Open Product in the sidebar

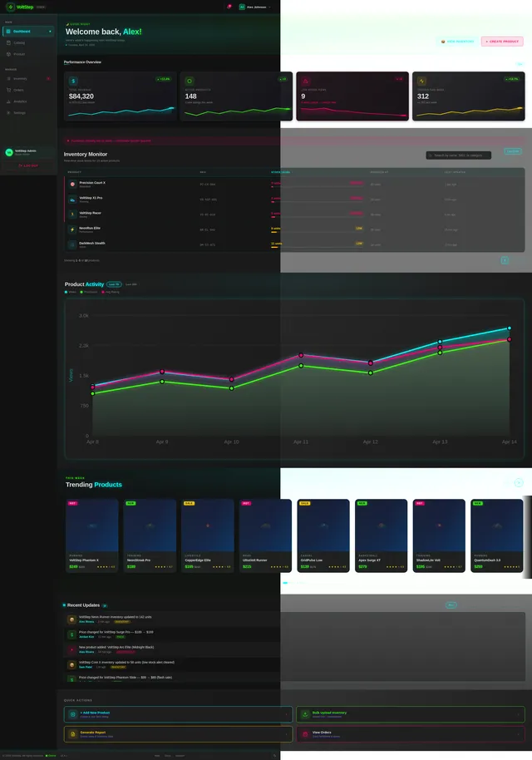(x=28, y=54)
